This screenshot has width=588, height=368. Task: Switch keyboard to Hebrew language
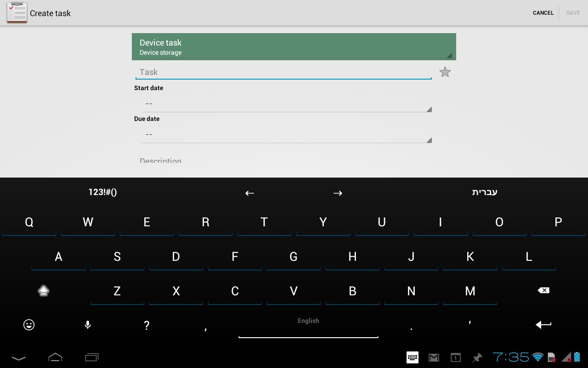point(485,192)
